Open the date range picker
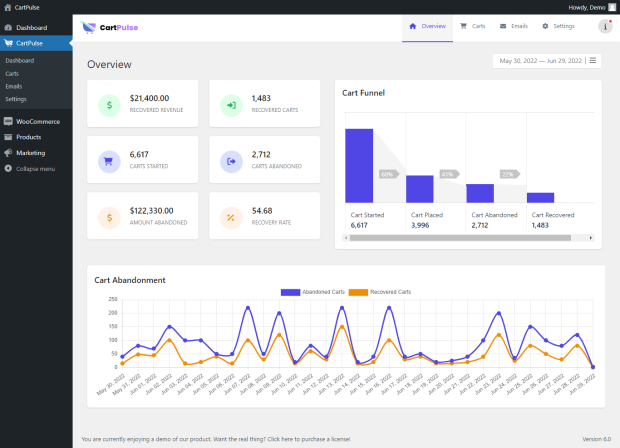Image resolution: width=620 pixels, height=448 pixels. (545, 61)
